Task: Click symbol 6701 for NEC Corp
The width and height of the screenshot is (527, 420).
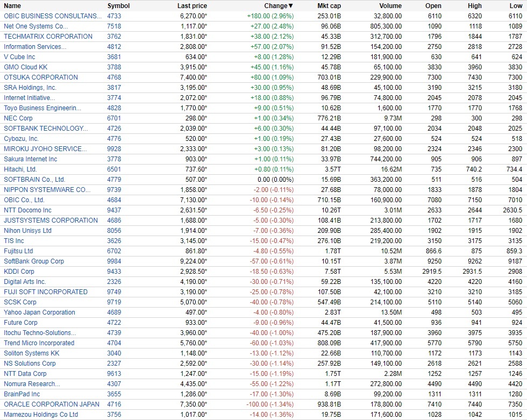Action: [x=114, y=118]
